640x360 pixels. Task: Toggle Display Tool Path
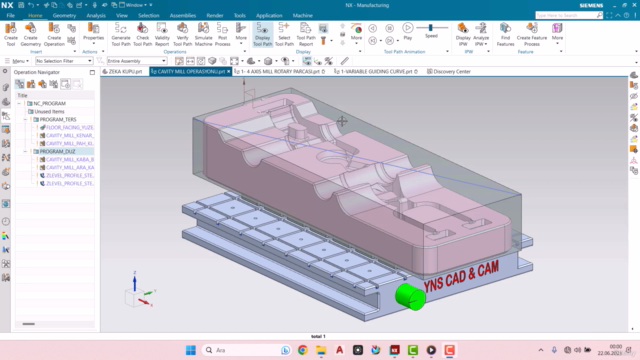pos(262,34)
